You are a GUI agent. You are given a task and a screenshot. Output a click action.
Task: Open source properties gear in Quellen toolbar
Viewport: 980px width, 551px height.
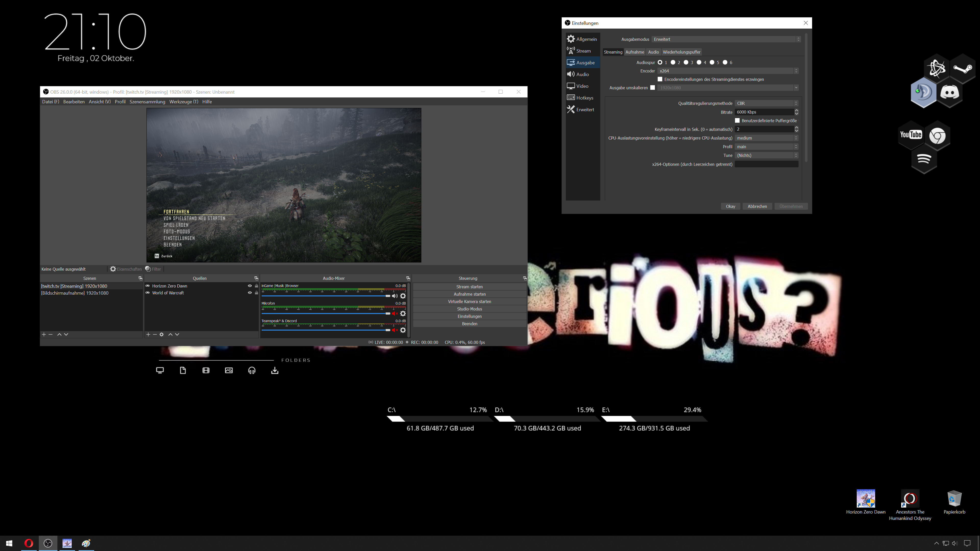(161, 334)
